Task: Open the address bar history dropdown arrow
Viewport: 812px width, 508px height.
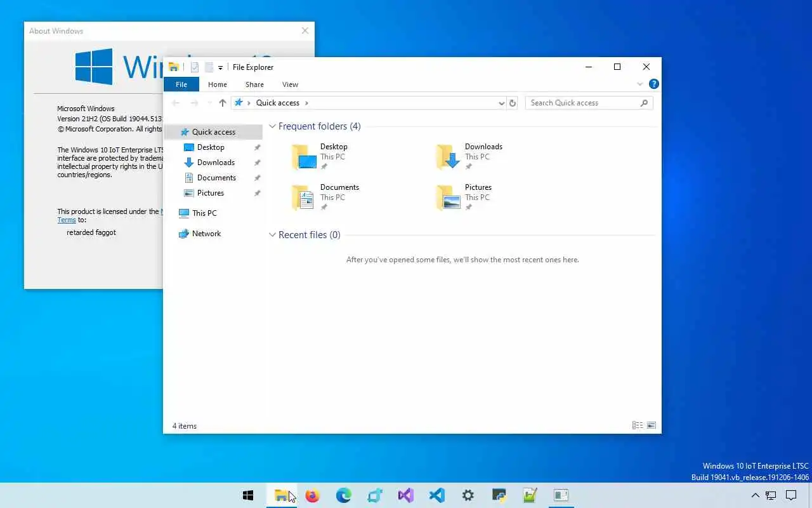Action: [501, 103]
